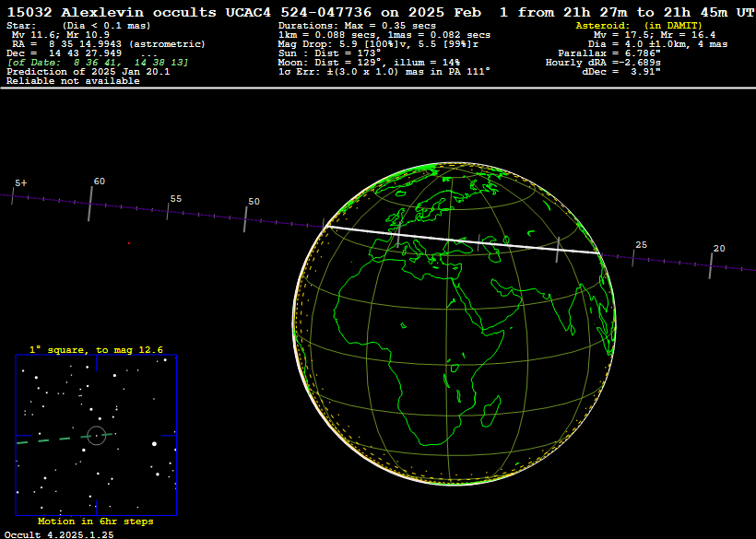Screen dimensions: 756x539
Task: Select the 'Star: (Dia < 0.1 mas)' line
Action: [78, 26]
